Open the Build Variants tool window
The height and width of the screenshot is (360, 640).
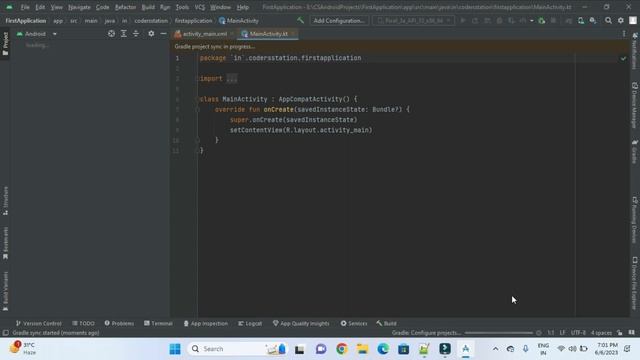coord(5,291)
